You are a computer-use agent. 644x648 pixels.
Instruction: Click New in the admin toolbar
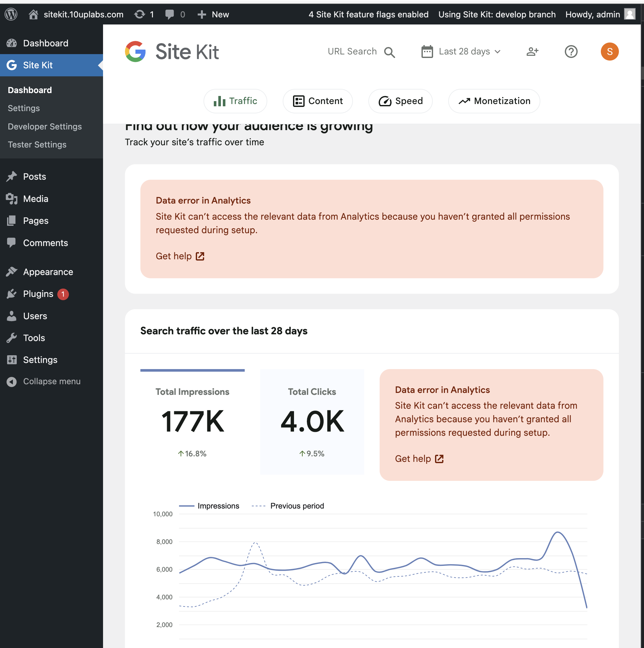coord(213,14)
